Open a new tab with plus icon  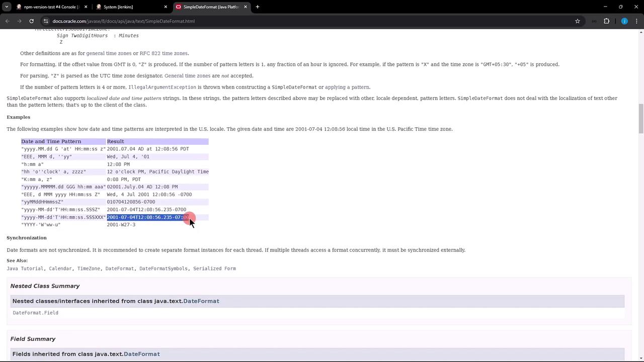257,7
